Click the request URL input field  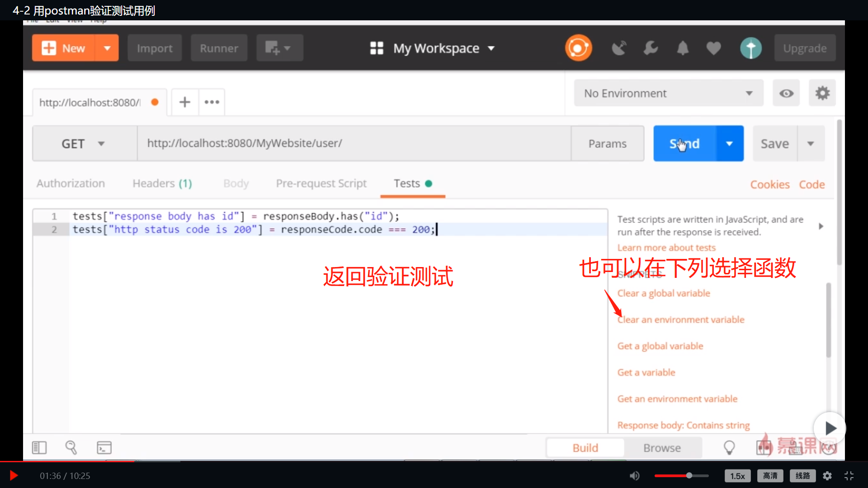pos(353,143)
